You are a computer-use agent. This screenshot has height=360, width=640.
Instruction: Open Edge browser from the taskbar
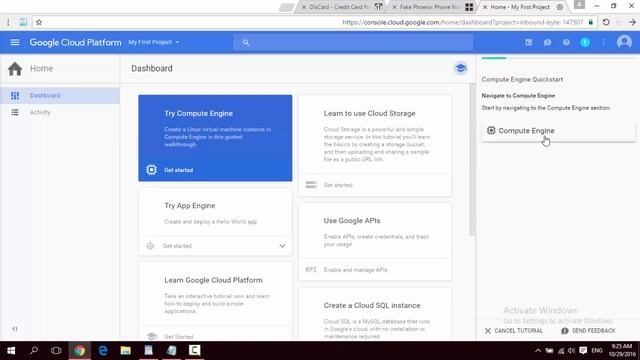tap(102, 351)
